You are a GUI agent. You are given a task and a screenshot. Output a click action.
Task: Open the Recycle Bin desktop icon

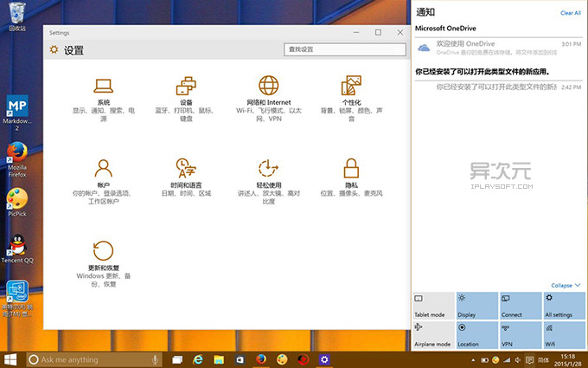tap(17, 16)
